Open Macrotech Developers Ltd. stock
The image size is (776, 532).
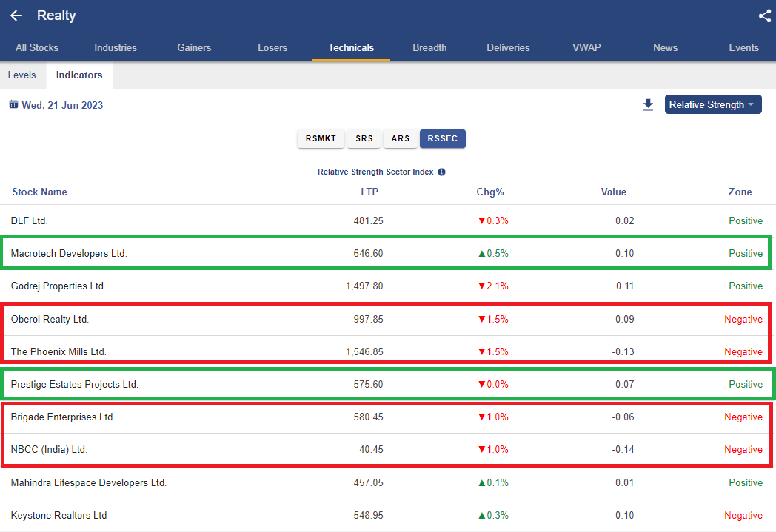point(388,253)
